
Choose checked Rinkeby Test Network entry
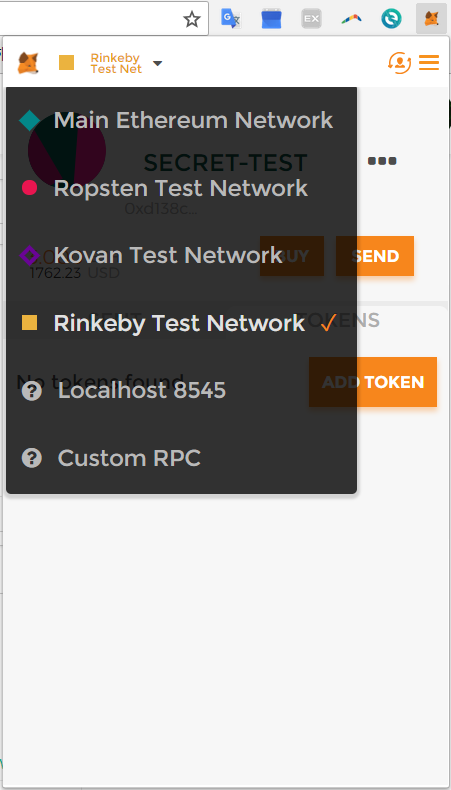[181, 323]
